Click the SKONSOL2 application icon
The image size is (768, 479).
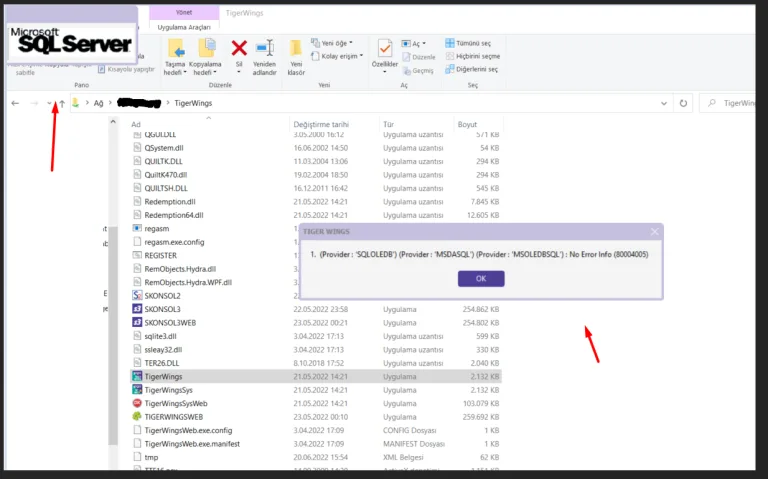[x=137, y=295]
